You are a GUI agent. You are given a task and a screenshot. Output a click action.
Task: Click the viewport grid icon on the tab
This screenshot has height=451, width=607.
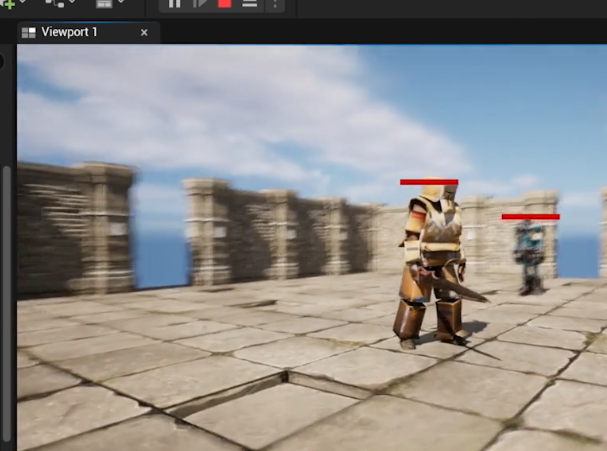click(x=29, y=33)
